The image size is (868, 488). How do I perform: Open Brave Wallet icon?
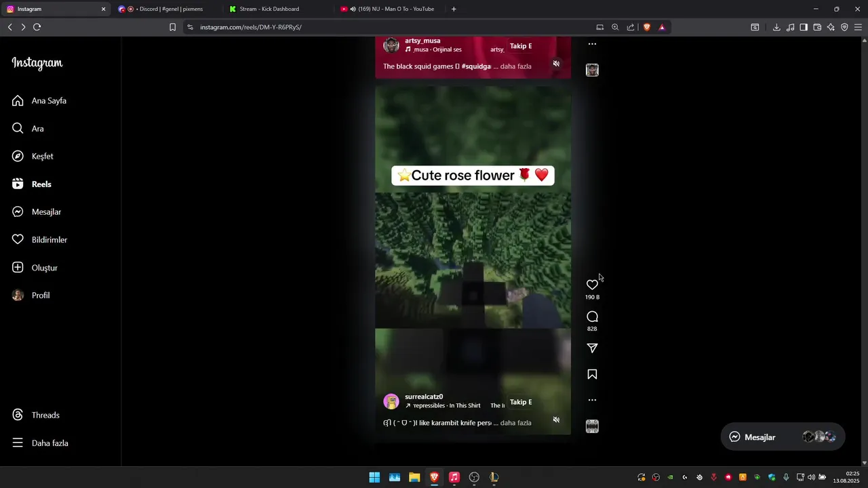817,27
